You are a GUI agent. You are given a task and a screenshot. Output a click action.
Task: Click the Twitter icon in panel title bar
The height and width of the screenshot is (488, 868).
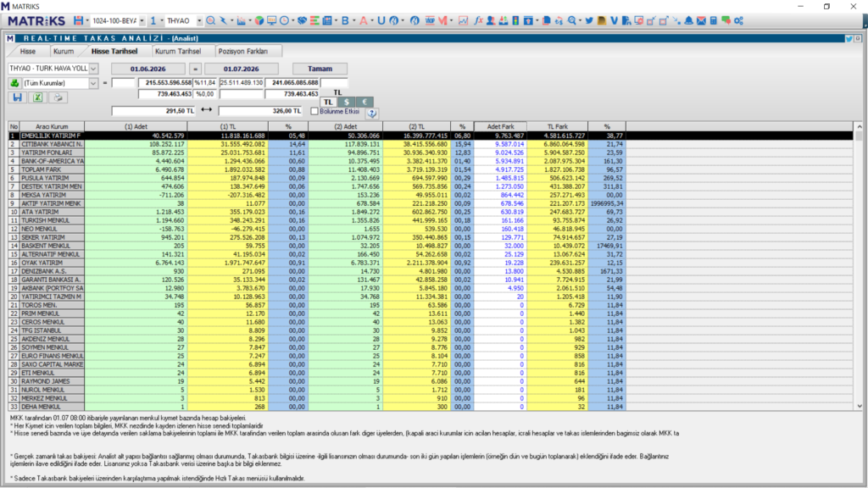point(849,39)
